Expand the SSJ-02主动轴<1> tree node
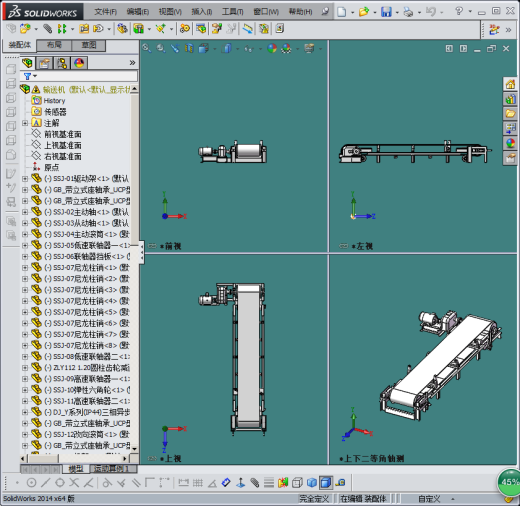The height and width of the screenshot is (506, 520). point(25,212)
